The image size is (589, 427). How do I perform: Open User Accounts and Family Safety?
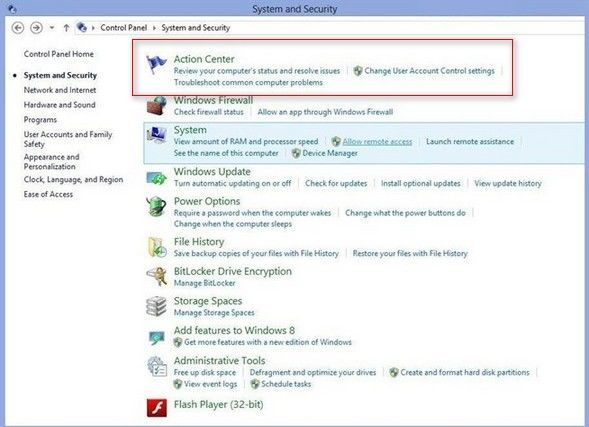pos(68,139)
